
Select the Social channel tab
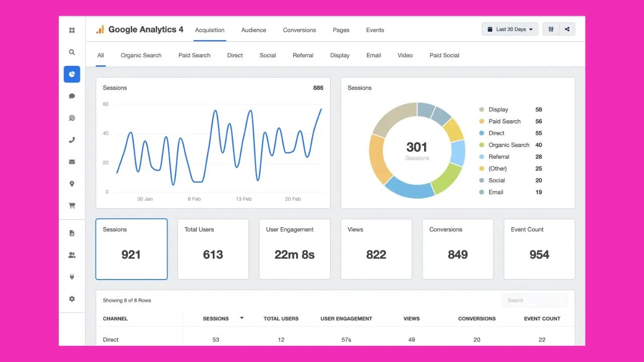pos(268,55)
